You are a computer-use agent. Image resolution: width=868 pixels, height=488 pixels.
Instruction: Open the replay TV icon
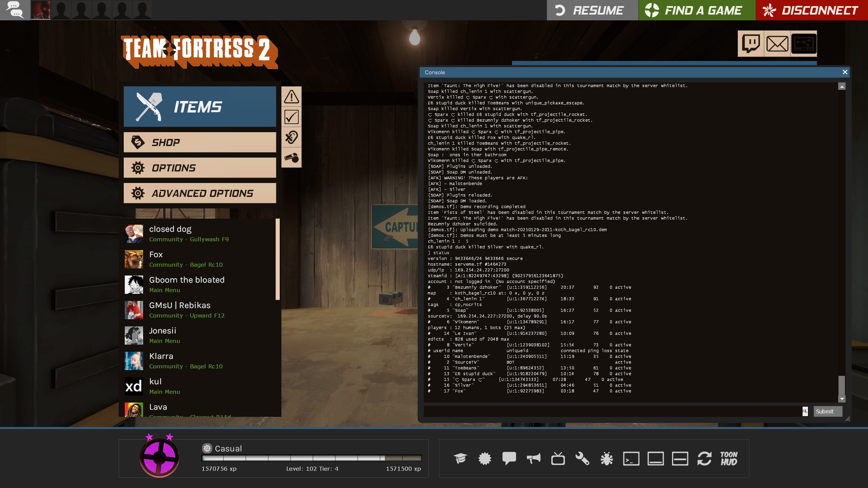point(558,459)
